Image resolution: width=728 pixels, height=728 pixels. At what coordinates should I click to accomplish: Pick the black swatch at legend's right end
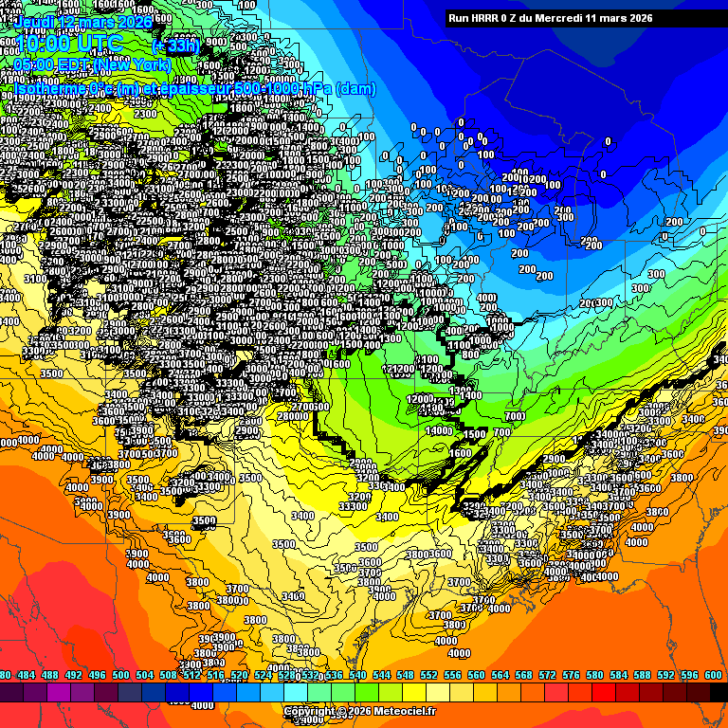click(x=719, y=693)
